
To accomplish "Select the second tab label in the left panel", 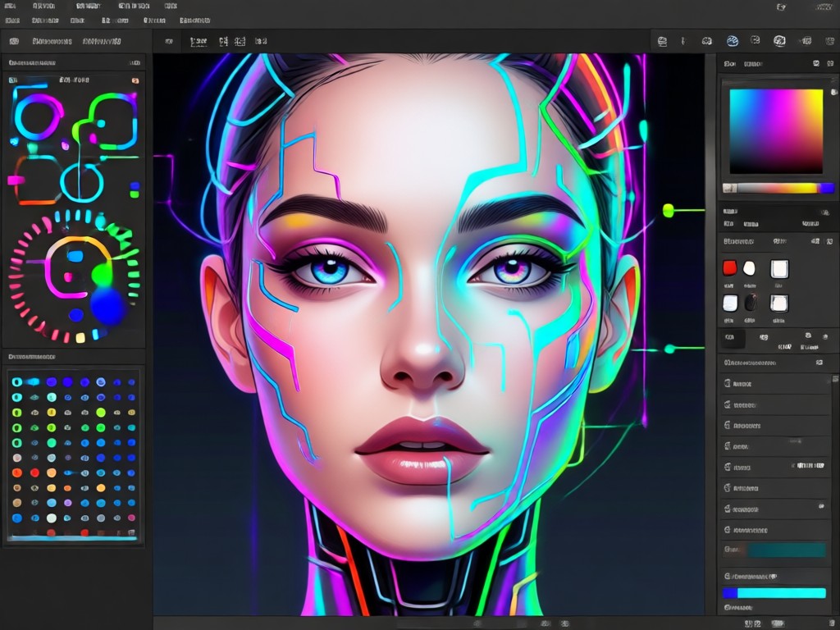I will point(102,41).
